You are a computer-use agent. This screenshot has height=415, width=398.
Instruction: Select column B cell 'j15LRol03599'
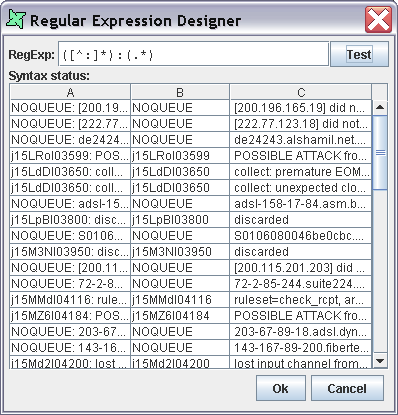click(x=180, y=156)
